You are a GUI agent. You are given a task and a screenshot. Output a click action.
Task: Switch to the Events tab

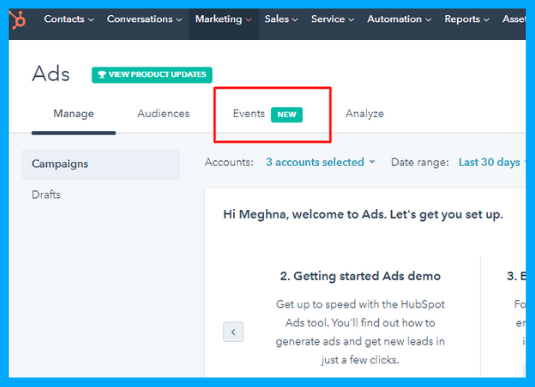(268, 114)
